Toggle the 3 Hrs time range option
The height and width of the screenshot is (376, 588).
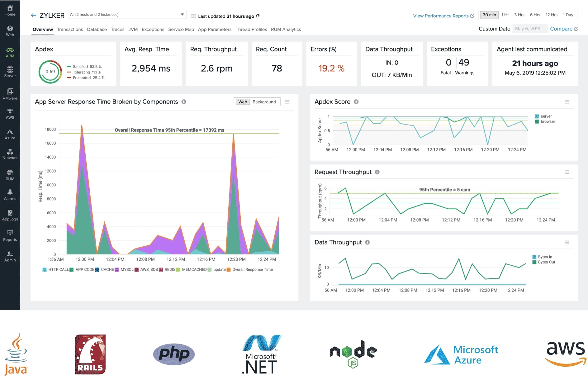point(519,15)
